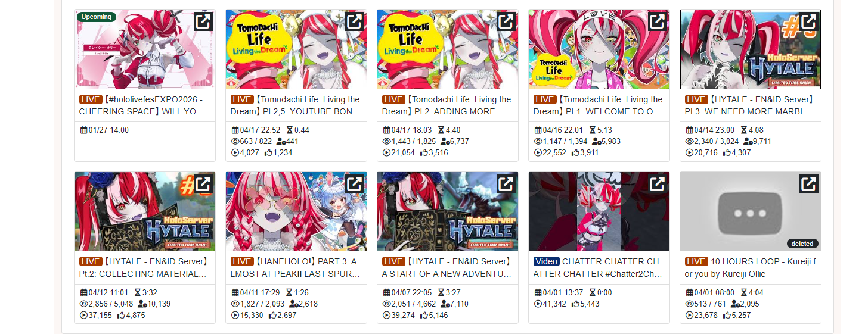868x334 pixels.
Task: Open external link icon on CHATTER CHATTER video thumbnail
Action: pyautogui.click(x=658, y=184)
